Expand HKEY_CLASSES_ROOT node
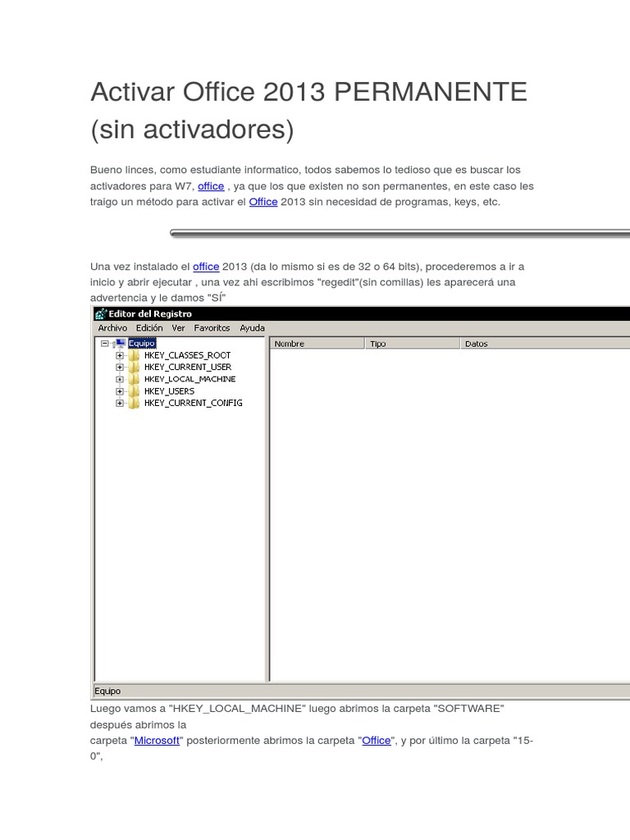The width and height of the screenshot is (630, 840). [x=120, y=355]
